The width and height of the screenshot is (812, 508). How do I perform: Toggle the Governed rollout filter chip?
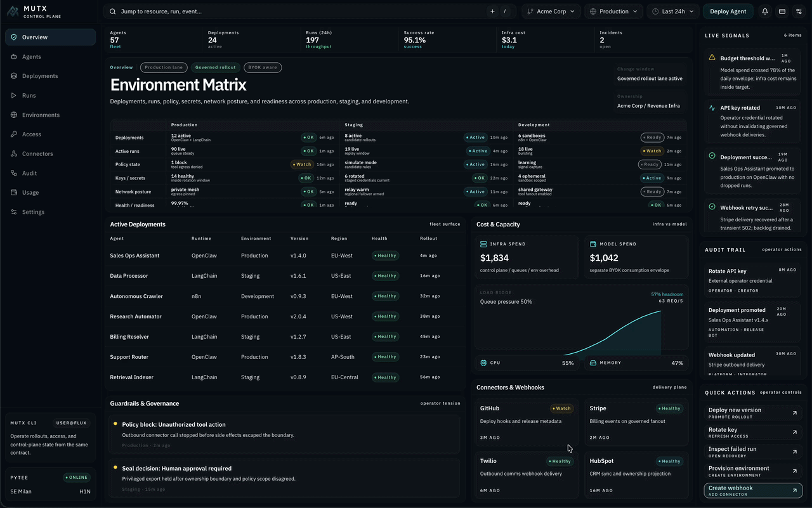[x=215, y=67]
